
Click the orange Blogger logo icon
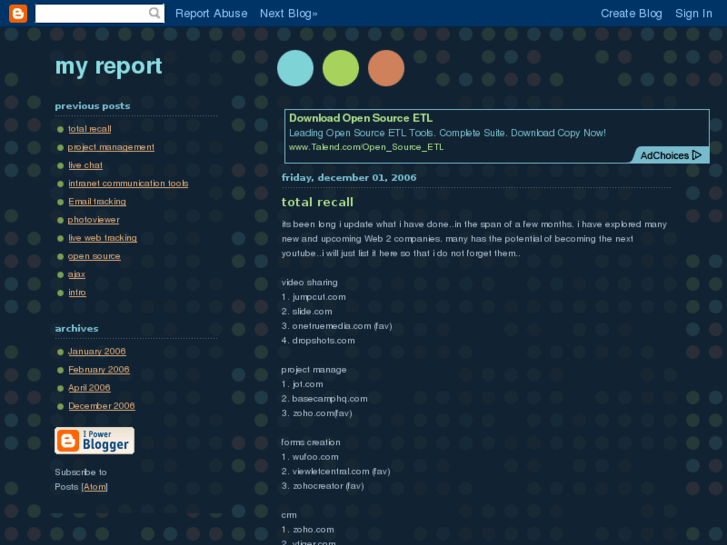coord(18,13)
